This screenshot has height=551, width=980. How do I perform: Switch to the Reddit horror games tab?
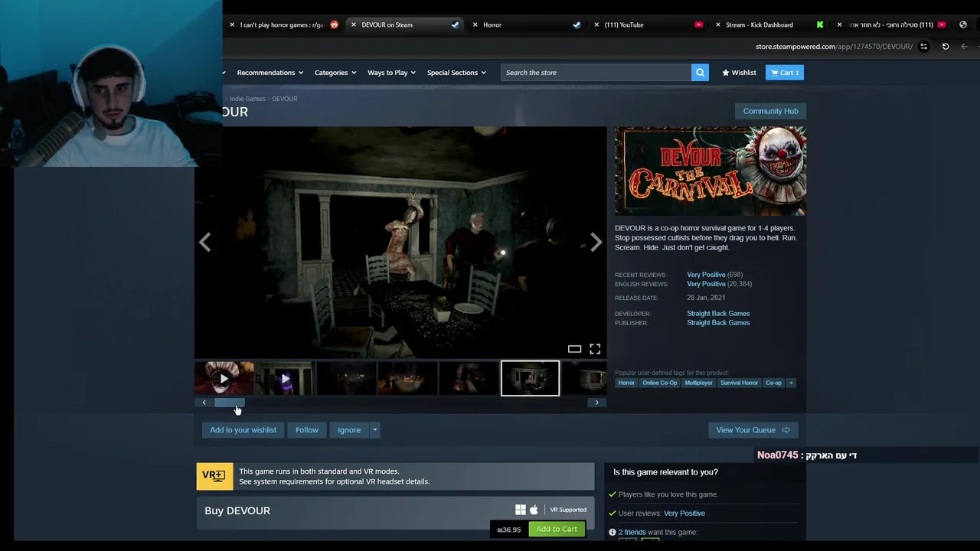pos(282,24)
